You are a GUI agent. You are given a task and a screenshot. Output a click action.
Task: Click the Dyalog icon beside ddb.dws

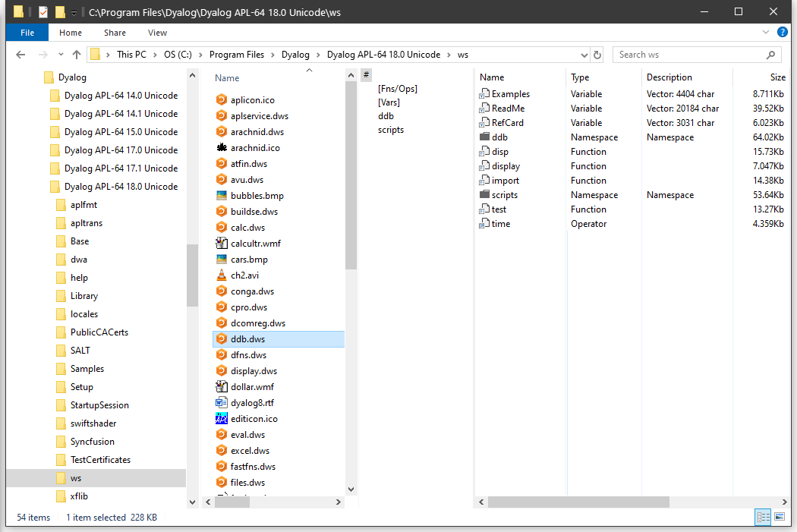[x=222, y=339]
